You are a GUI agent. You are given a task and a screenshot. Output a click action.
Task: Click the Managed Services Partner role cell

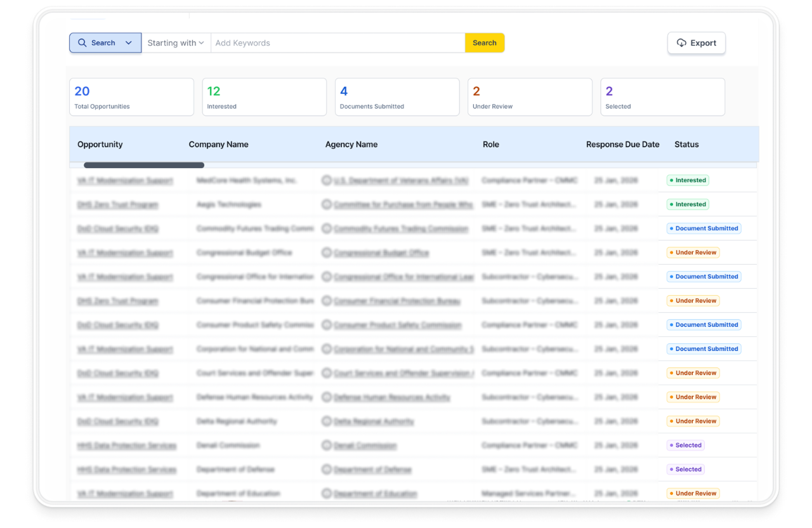pyautogui.click(x=528, y=494)
